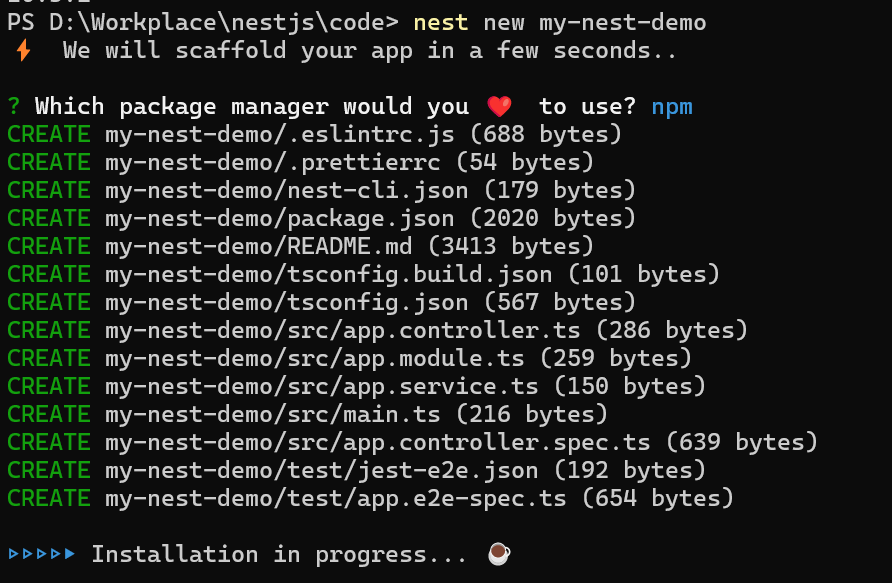Screen dimensions: 892x583
Task: Click the 'my-nest-demo/tsconfig.build.json' path
Action: coord(329,275)
